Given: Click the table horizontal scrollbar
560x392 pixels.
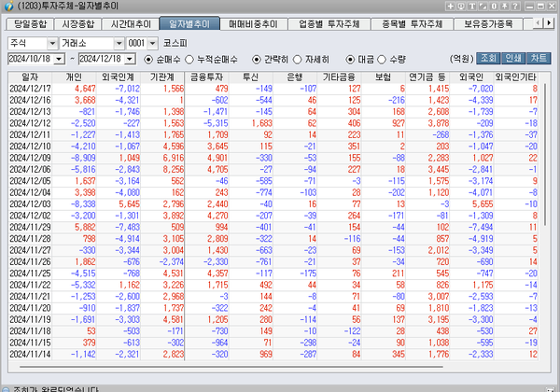Looking at the screenshot, I should point(231,366).
